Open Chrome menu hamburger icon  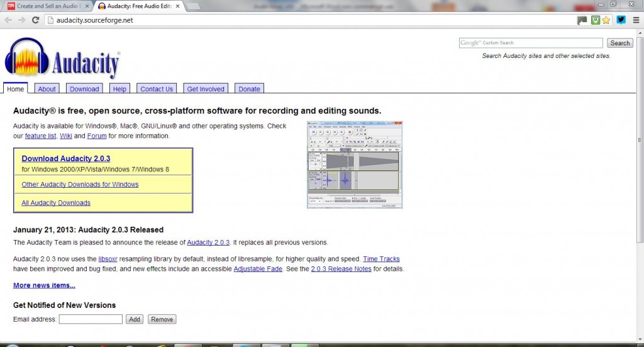[636, 20]
